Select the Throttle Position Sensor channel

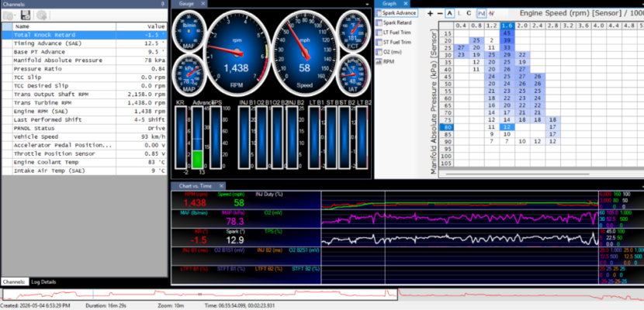tap(85, 153)
